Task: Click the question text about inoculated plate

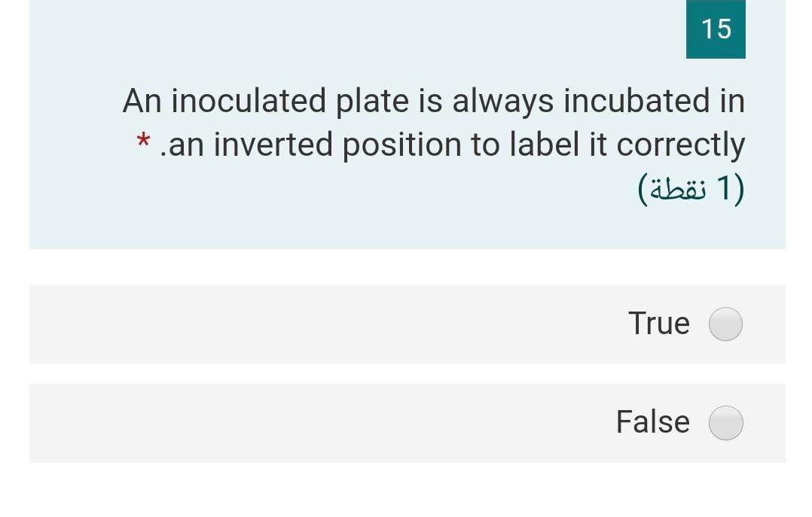Action: 434,122
